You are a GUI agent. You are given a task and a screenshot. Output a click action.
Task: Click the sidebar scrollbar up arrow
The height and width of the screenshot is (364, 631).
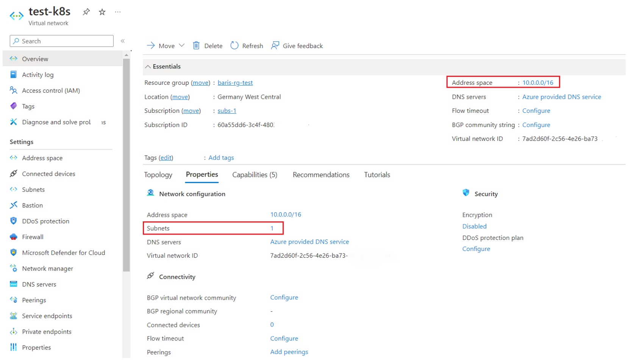pos(127,55)
